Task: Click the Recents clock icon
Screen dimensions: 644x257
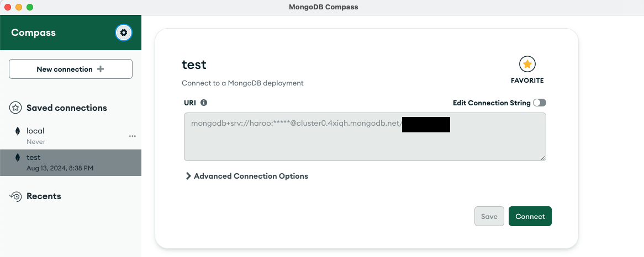Action: pos(15,196)
